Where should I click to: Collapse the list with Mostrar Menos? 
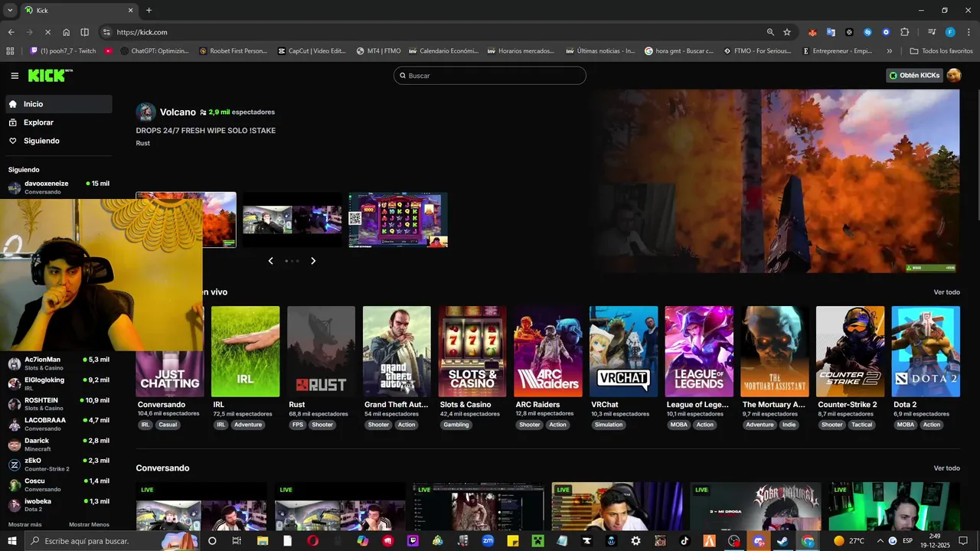point(89,525)
